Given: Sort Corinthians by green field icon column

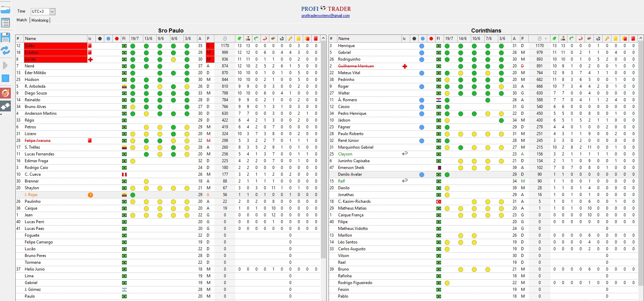Looking at the screenshot, I should pos(555,39).
